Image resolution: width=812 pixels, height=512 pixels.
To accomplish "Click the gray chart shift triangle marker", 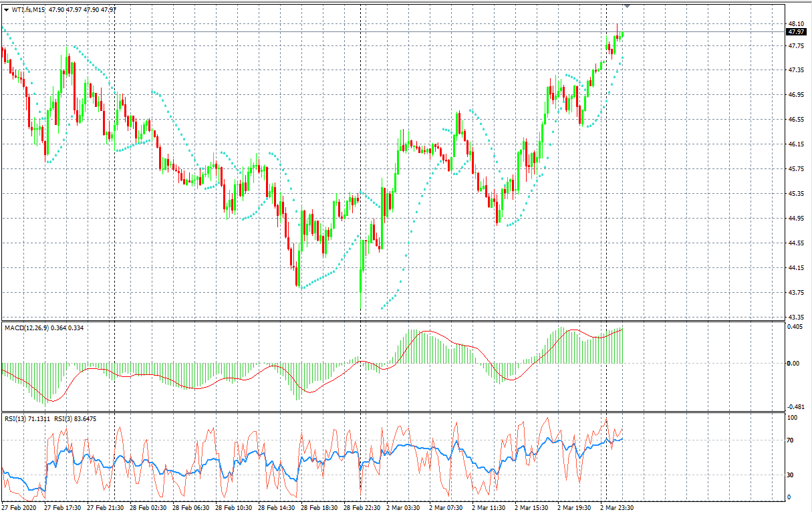I will pyautogui.click(x=627, y=6).
